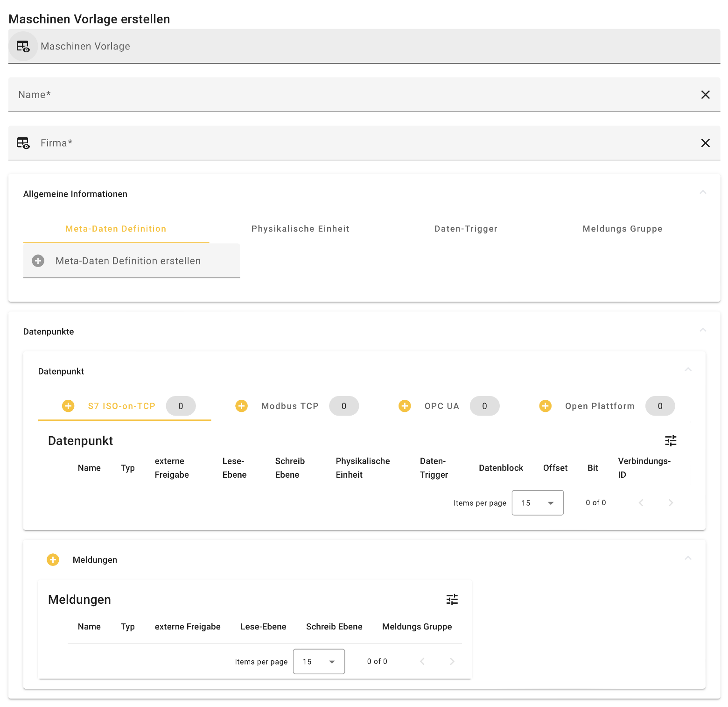Add an Open Plattform data point via plus icon
The image size is (728, 707).
(545, 406)
